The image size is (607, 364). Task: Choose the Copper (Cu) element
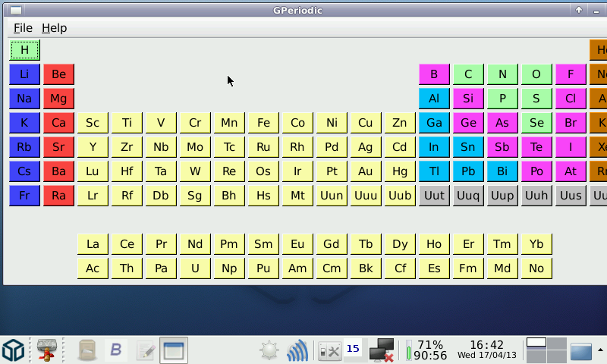[366, 123]
